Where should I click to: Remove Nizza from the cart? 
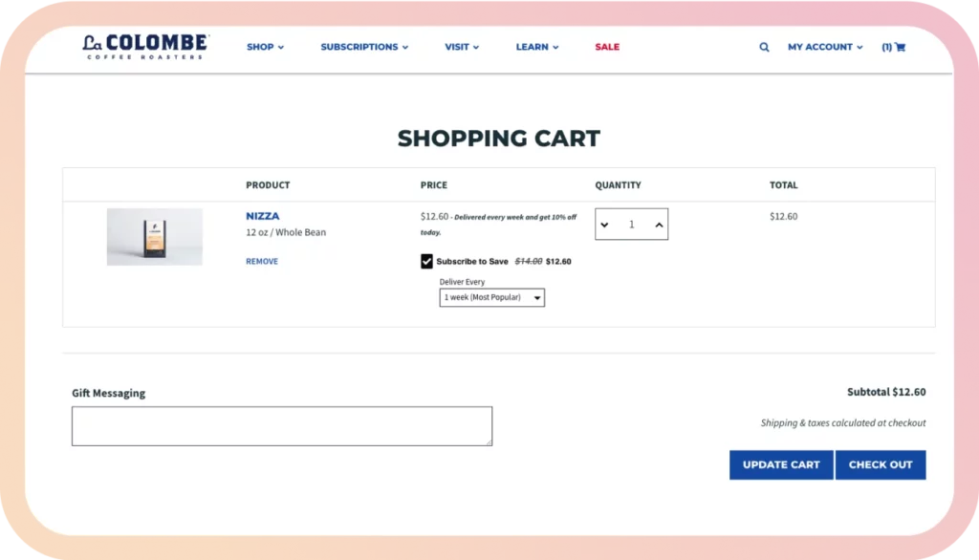click(x=262, y=261)
